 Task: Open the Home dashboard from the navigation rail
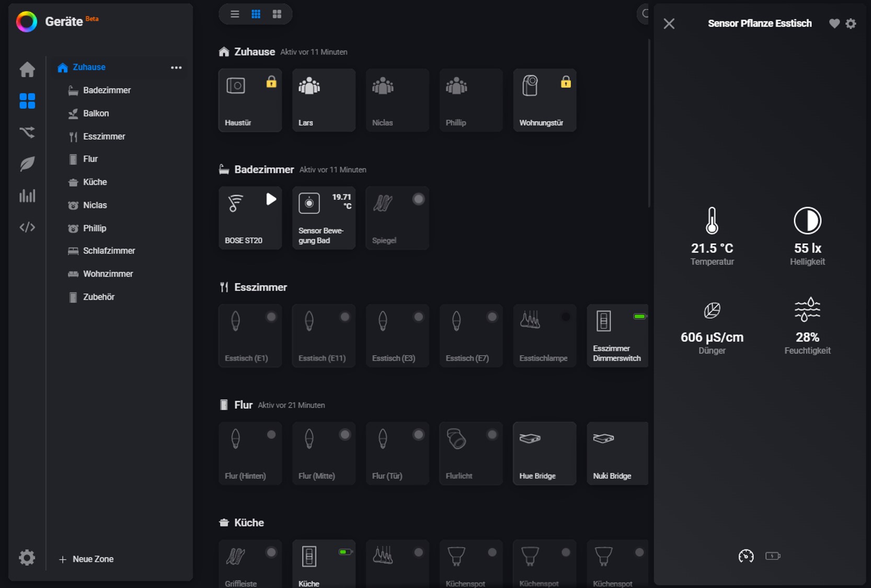coord(27,70)
